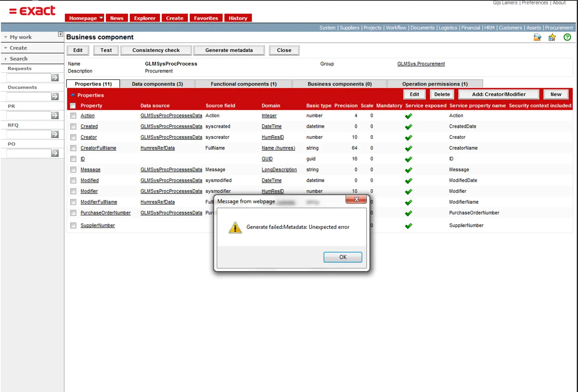Collapse the My work sidebar section
The width and height of the screenshot is (578, 392).
pos(20,37)
